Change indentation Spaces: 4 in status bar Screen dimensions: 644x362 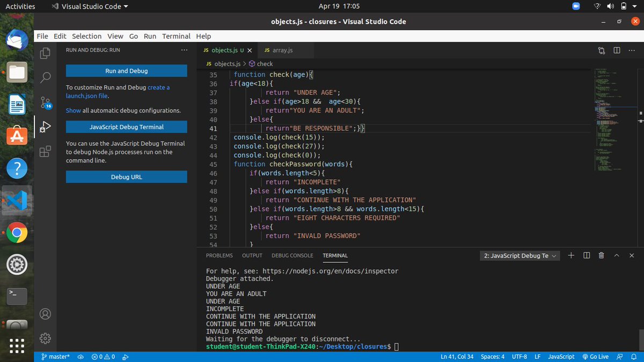click(x=493, y=357)
